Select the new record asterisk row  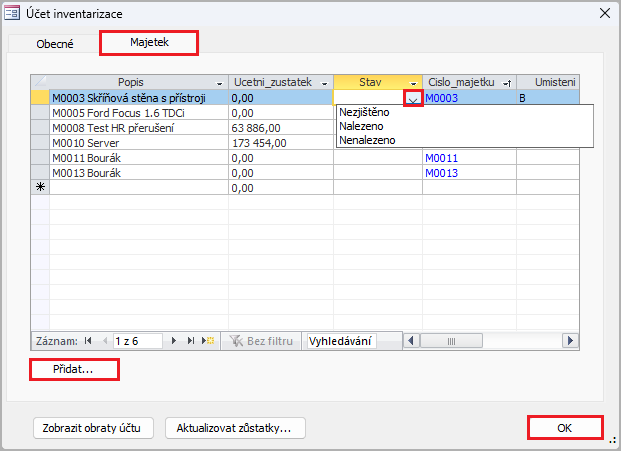pos(40,187)
